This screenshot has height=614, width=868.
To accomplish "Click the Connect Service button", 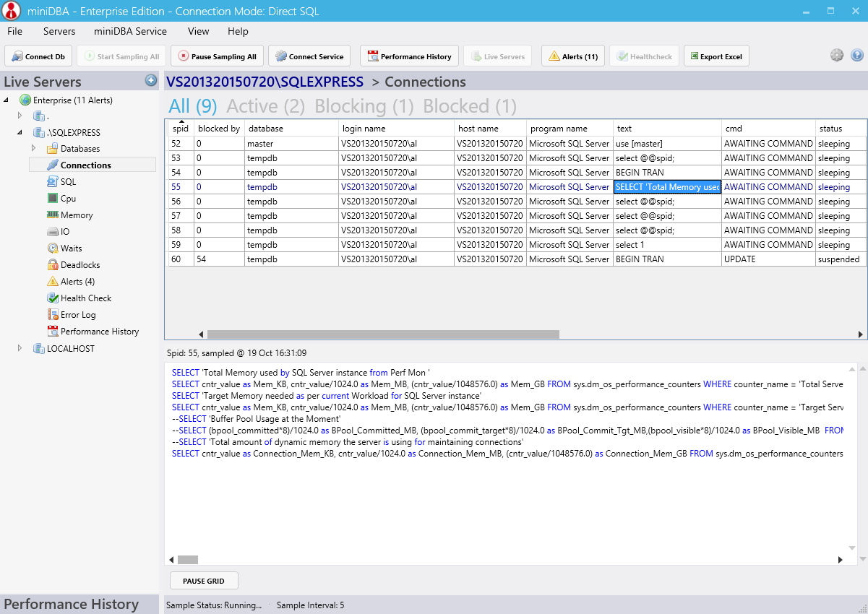I will [x=309, y=56].
